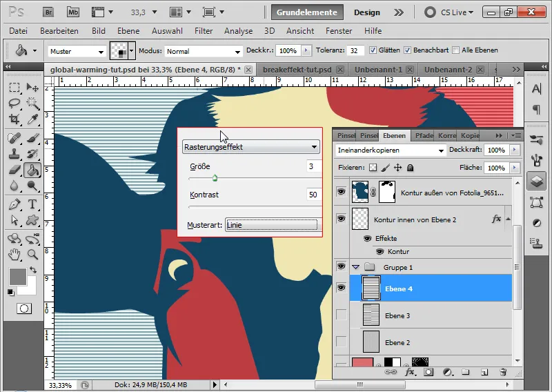Select the Healing Brush tool
Viewport: 552px width, 392px height.
tap(14, 138)
